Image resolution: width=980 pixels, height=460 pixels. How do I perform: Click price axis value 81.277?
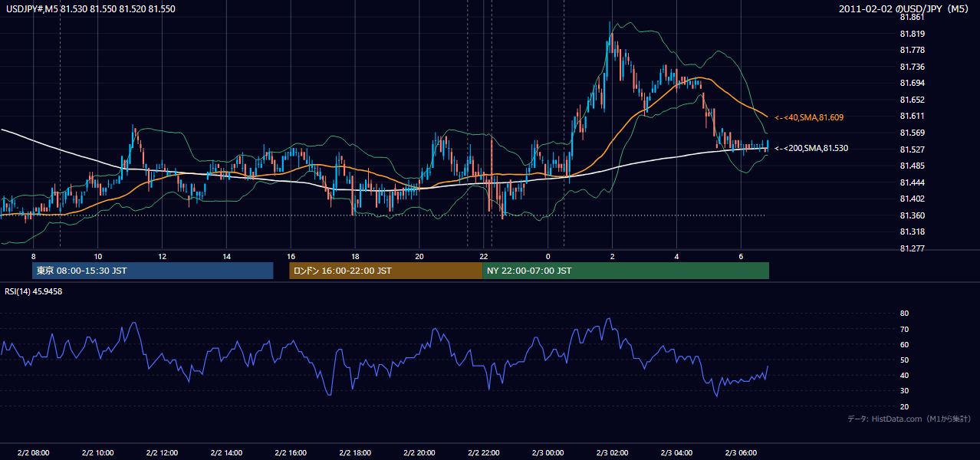912,248
